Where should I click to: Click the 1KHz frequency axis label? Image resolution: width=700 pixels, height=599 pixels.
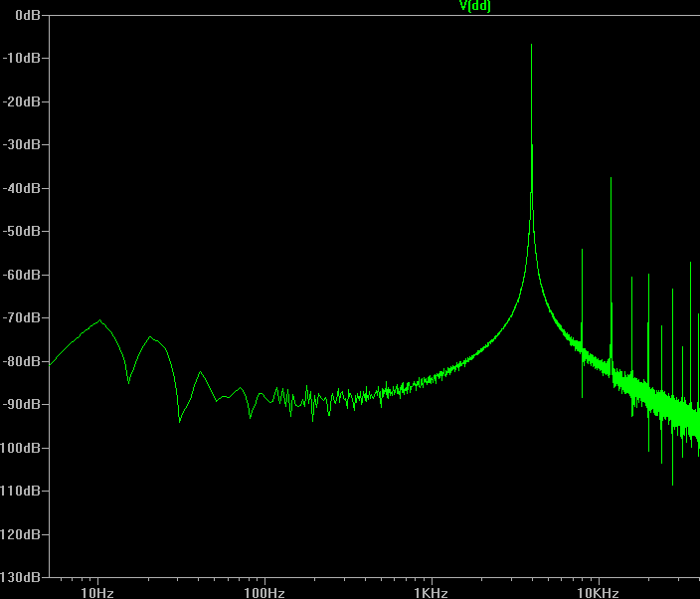(431, 593)
